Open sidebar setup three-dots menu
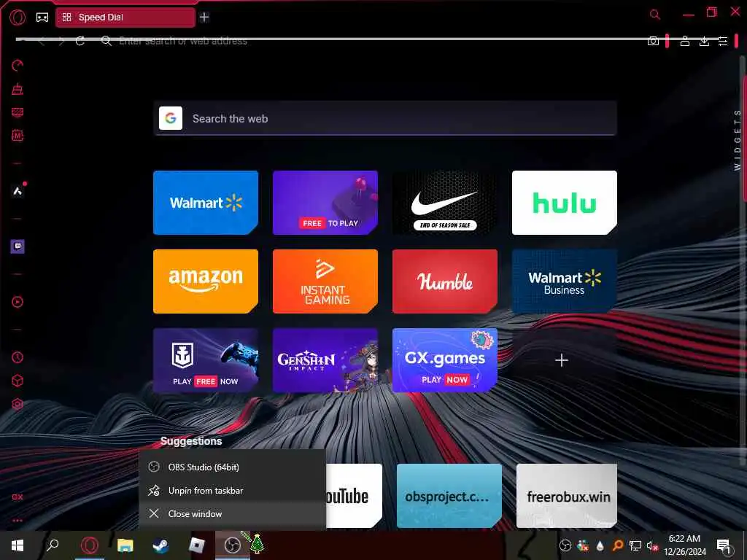This screenshot has width=747, height=560. click(18, 520)
